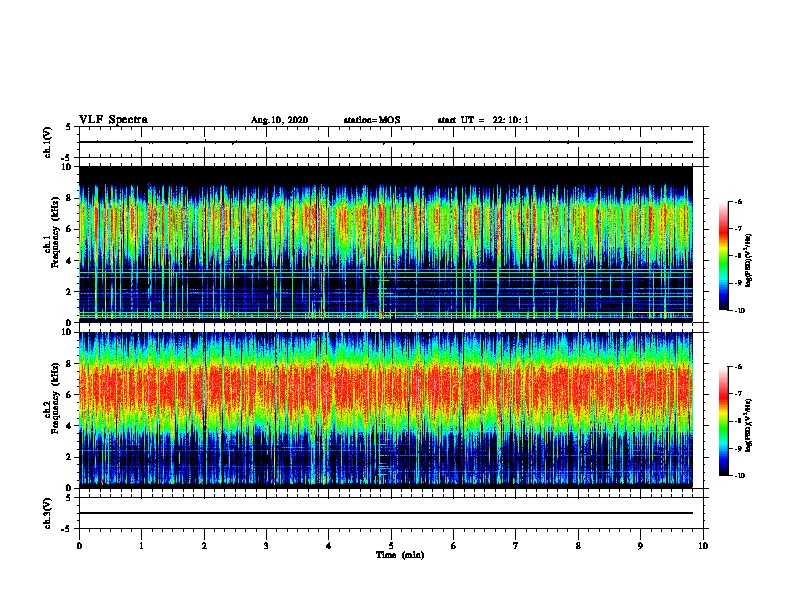The height and width of the screenshot is (612, 792).
Task: Click the 'VLF Spectra' title text
Action: tap(113, 120)
